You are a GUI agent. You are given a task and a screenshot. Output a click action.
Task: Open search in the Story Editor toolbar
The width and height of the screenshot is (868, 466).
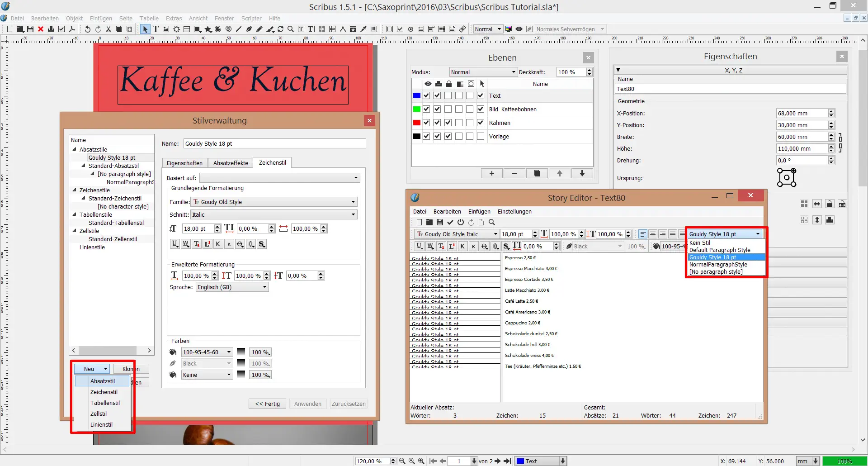(492, 222)
